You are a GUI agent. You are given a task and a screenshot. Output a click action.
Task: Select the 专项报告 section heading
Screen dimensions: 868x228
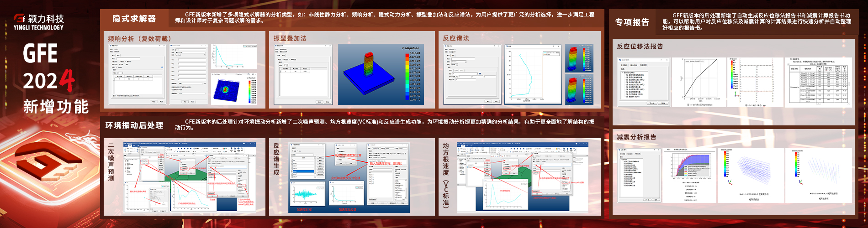(632, 22)
